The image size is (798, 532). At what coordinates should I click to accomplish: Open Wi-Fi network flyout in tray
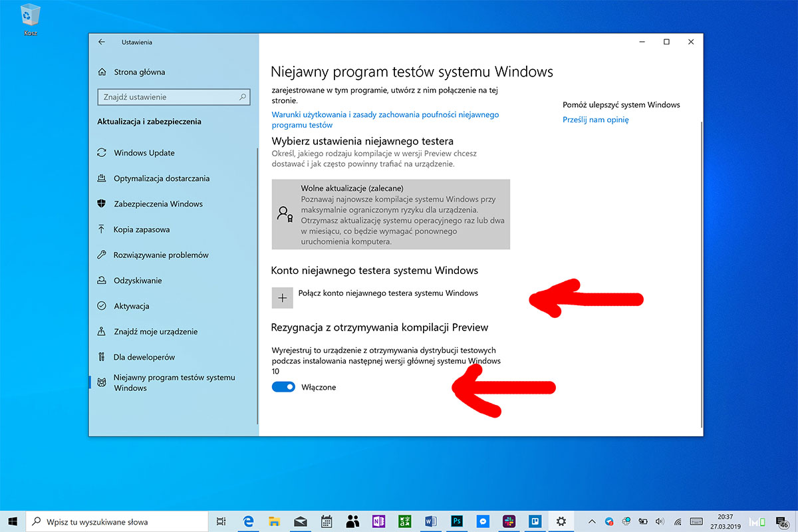click(x=677, y=522)
